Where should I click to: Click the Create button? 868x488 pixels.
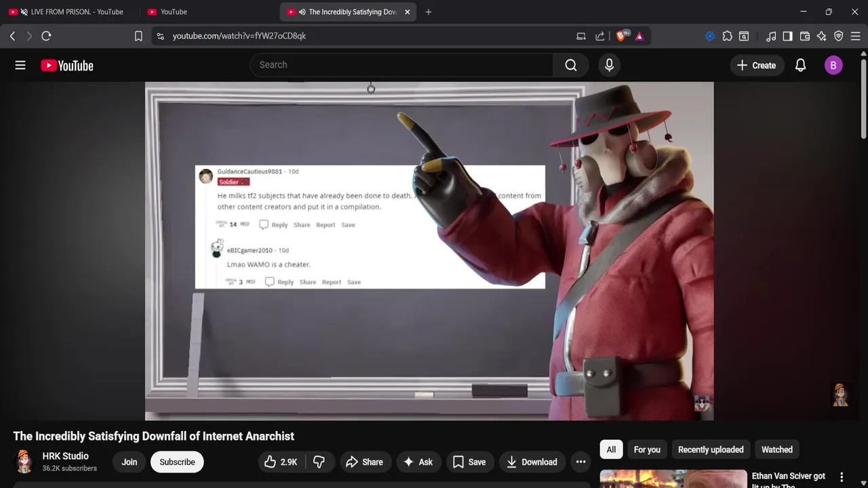(x=757, y=65)
